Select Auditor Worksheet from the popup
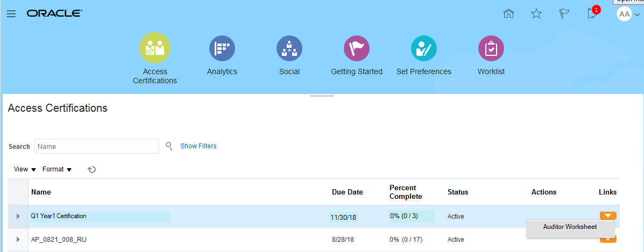Image resolution: width=644 pixels, height=252 pixels. point(570,227)
